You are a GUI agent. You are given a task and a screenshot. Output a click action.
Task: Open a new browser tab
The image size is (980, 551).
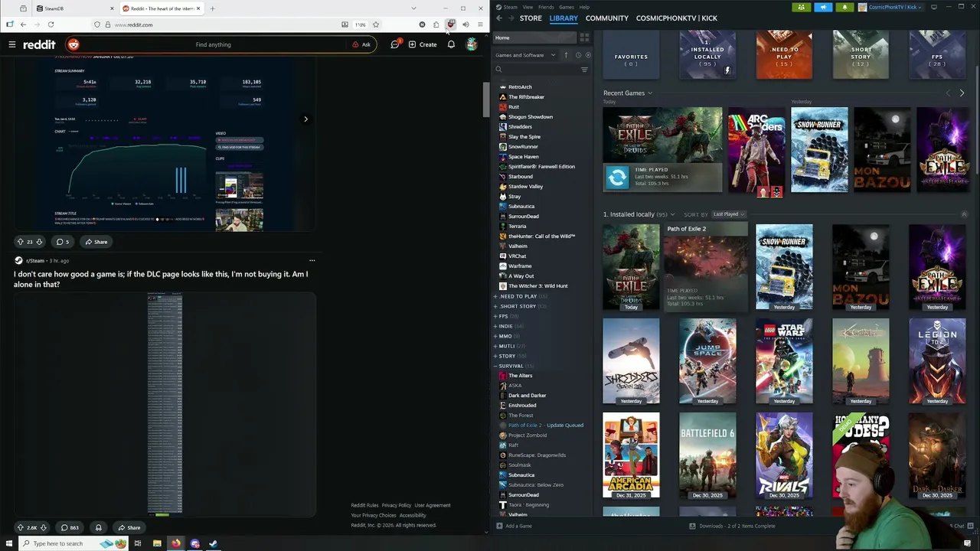pos(212,8)
